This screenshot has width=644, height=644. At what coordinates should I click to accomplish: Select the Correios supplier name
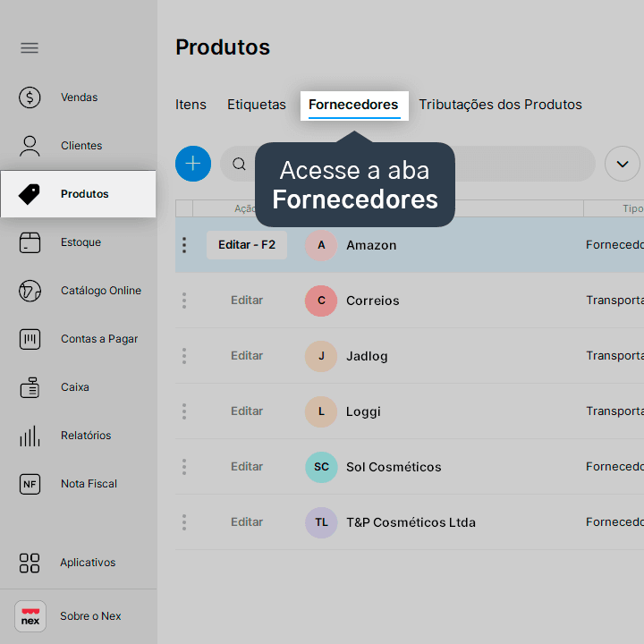point(372,301)
